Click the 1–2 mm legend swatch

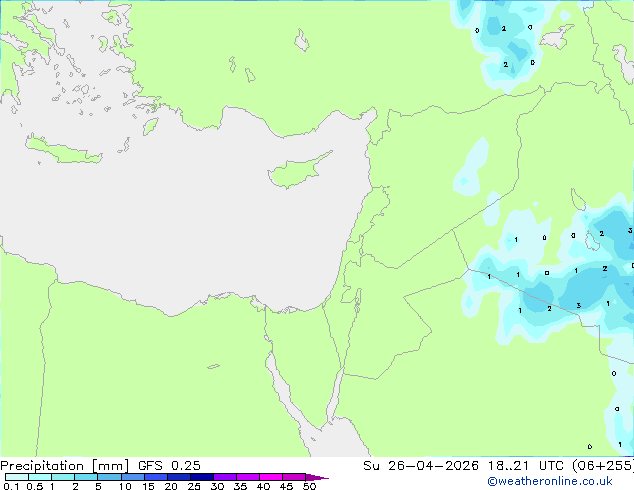(x=63, y=477)
